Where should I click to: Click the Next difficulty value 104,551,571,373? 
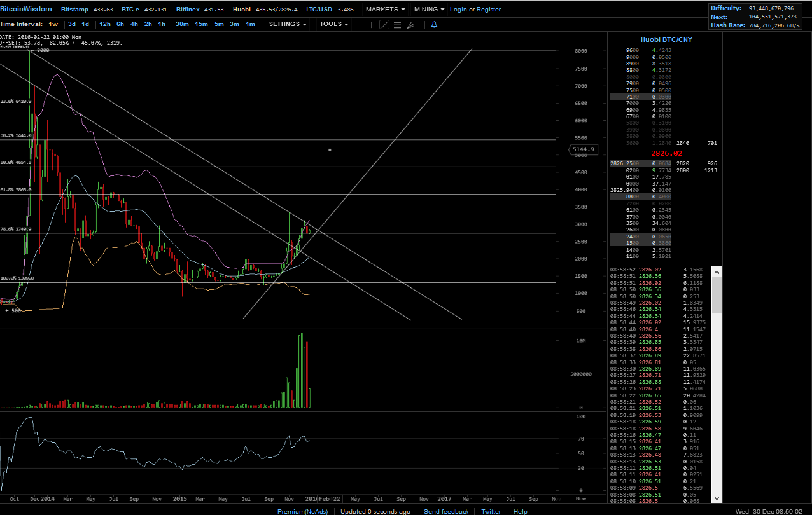pos(771,17)
